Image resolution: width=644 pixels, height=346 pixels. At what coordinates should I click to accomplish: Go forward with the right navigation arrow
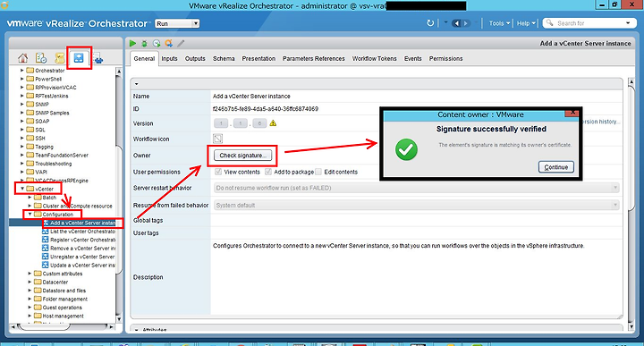coord(466,23)
